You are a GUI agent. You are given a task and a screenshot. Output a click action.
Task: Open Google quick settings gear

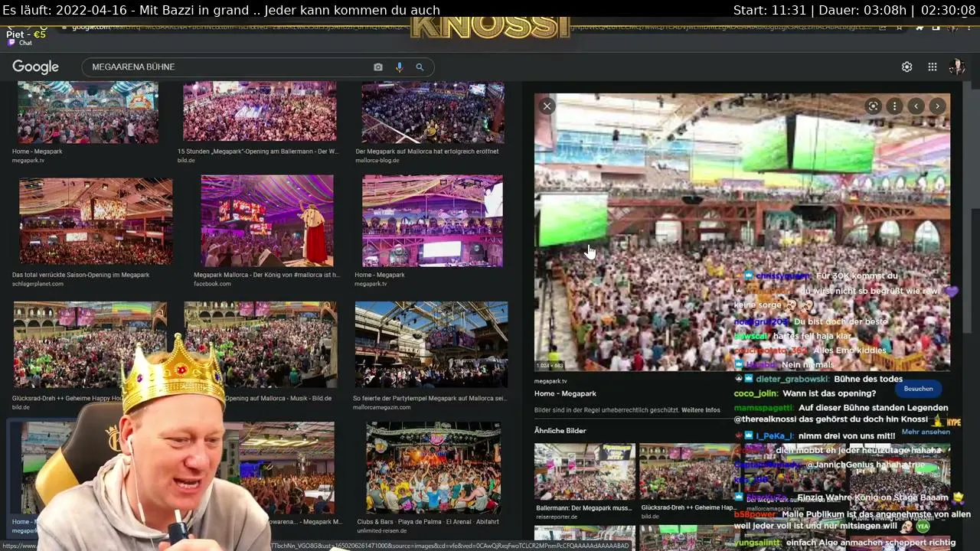[906, 67]
